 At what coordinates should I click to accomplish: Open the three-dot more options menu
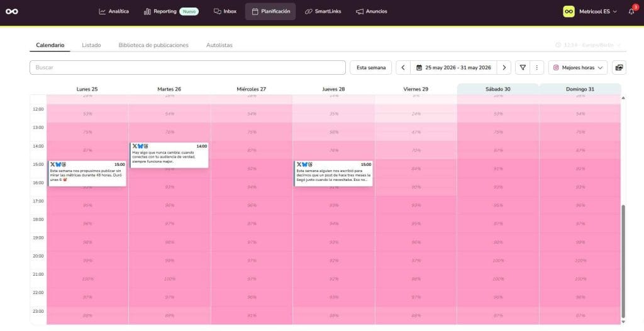pos(537,68)
